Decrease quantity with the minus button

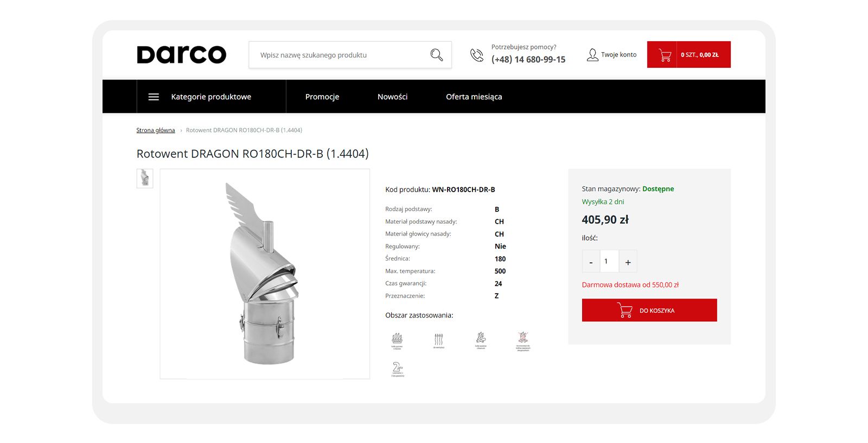click(591, 262)
